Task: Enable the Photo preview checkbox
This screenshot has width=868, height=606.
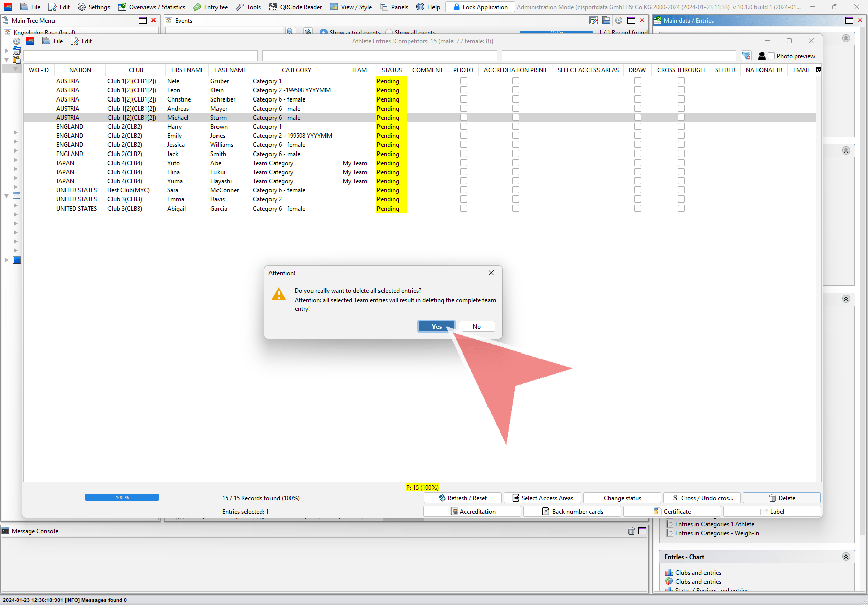Action: 771,56
